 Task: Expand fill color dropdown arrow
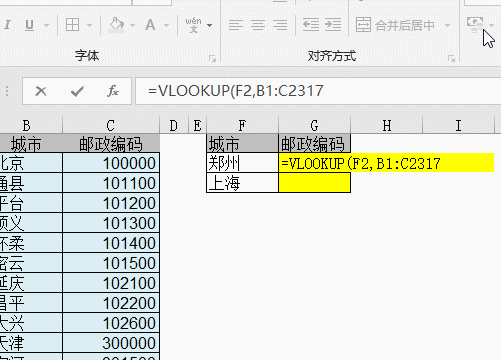pyautogui.click(x=132, y=25)
